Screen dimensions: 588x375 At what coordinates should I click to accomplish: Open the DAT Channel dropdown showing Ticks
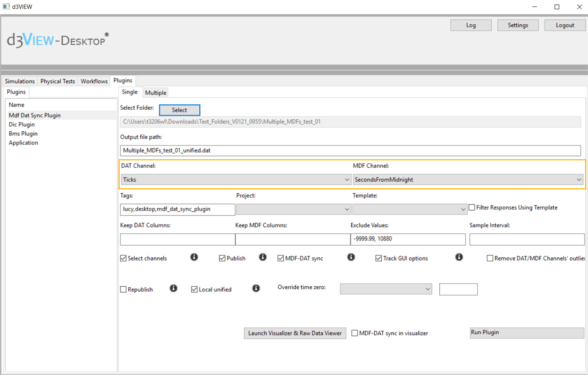[x=236, y=179]
